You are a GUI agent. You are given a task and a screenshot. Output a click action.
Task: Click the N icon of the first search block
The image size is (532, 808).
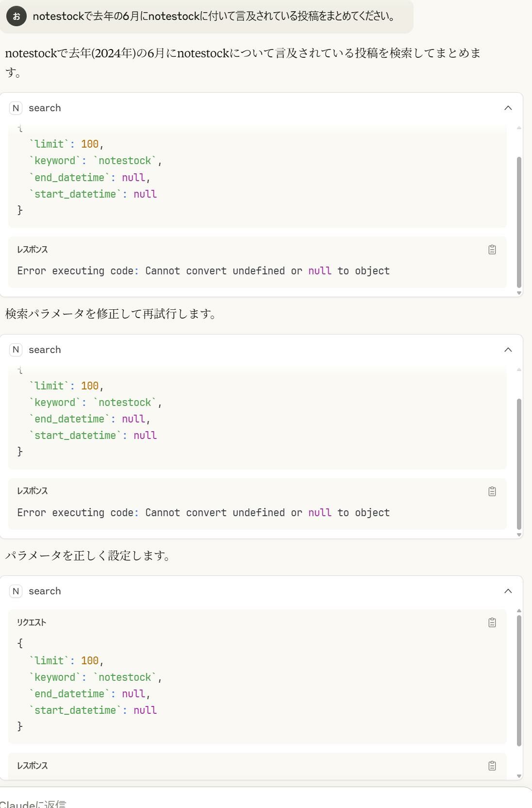16,108
